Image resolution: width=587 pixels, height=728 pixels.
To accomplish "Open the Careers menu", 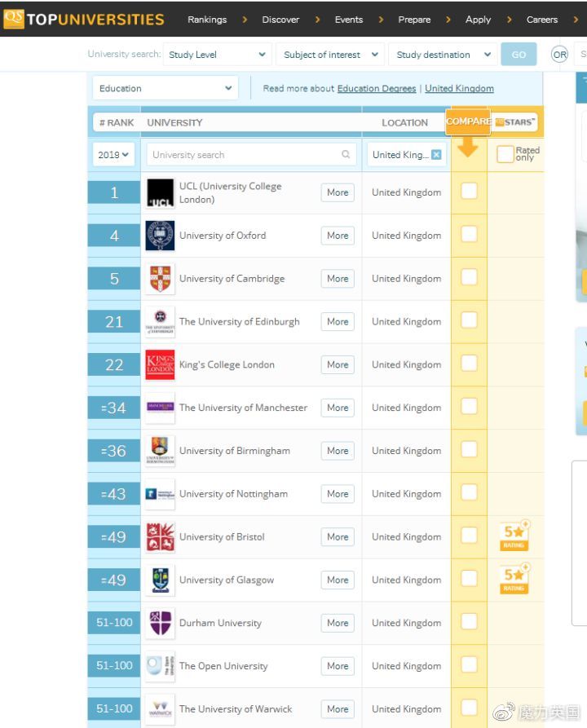I will coord(542,20).
